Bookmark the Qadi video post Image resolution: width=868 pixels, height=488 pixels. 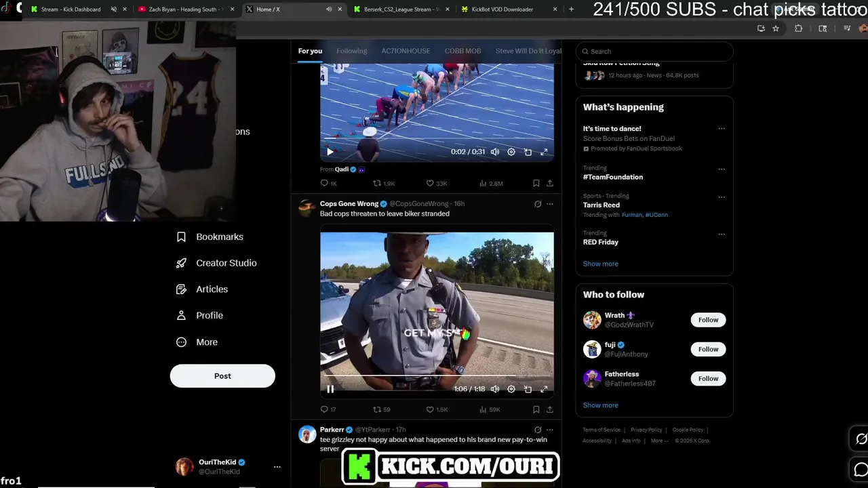(536, 183)
